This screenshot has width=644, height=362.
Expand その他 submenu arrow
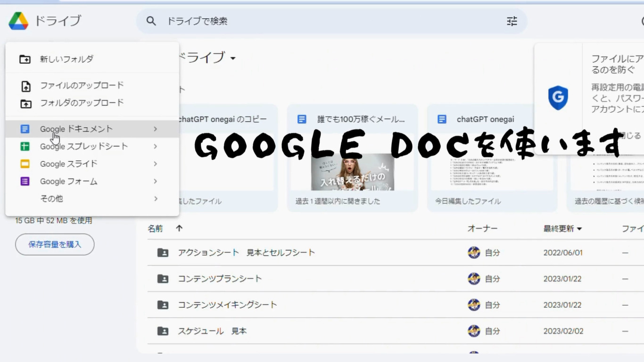tap(156, 199)
